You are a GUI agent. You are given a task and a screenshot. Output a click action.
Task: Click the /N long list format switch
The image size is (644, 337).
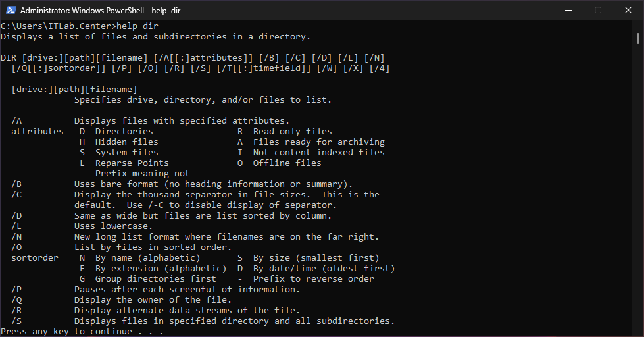point(16,237)
